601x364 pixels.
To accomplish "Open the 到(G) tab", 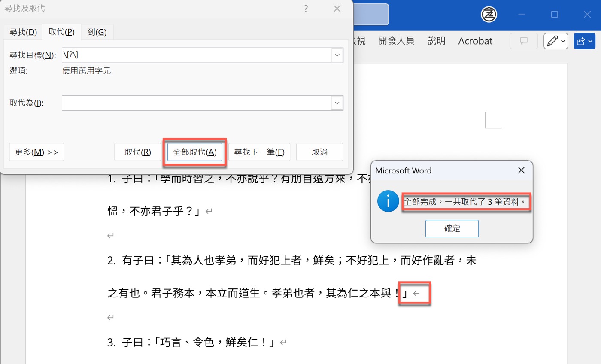I will coord(97,32).
